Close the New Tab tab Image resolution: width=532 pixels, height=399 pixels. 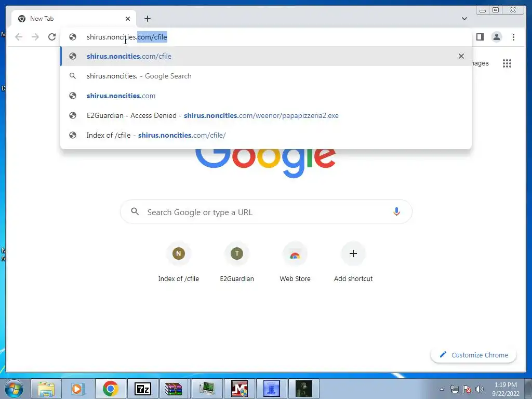128,19
